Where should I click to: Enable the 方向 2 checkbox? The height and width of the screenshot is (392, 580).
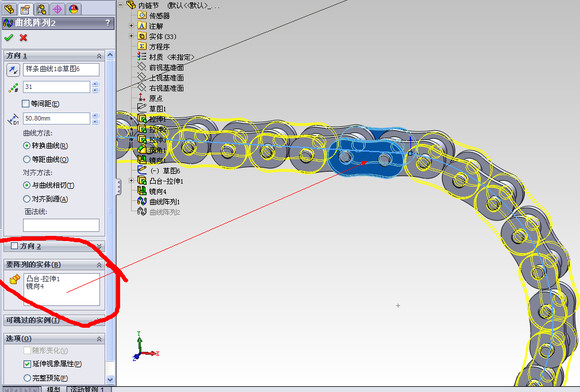[x=14, y=246]
